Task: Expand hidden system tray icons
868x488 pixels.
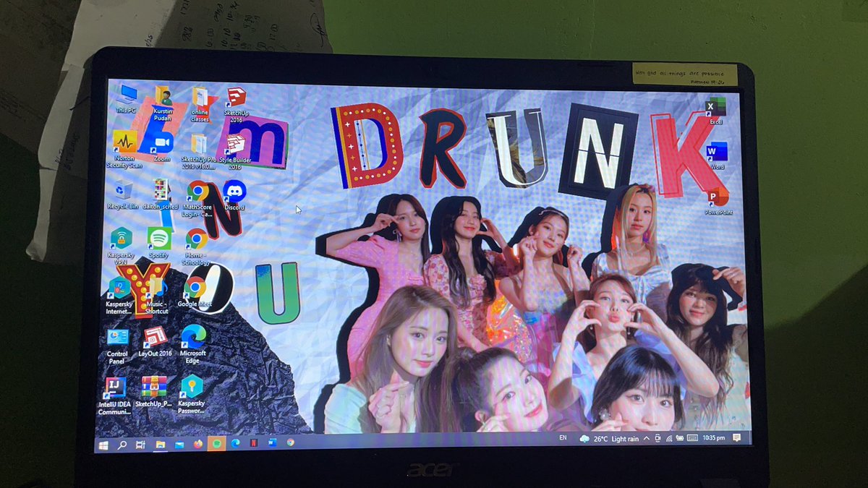Action: click(x=647, y=438)
